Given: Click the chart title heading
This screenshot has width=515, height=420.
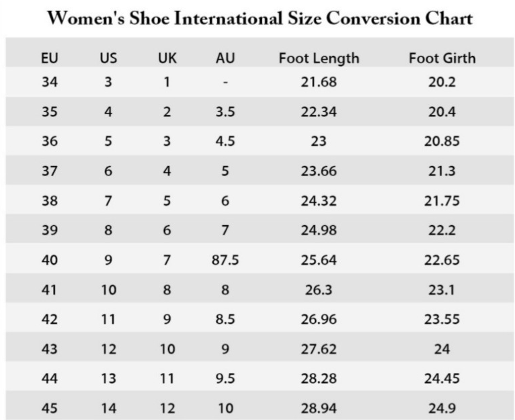Looking at the screenshot, I should click(x=260, y=18).
